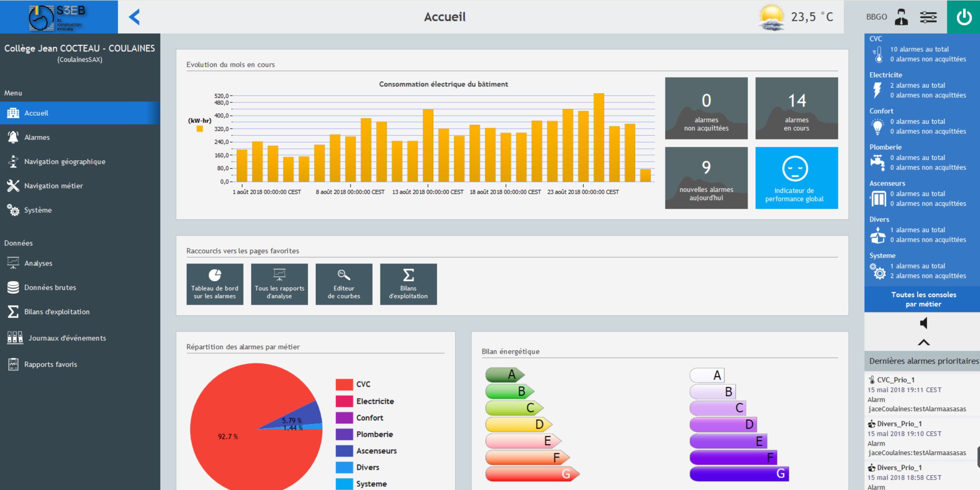The width and height of the screenshot is (980, 490).
Task: Open Tableau de bord sur les alarmes shortcut
Action: pyautogui.click(x=215, y=284)
